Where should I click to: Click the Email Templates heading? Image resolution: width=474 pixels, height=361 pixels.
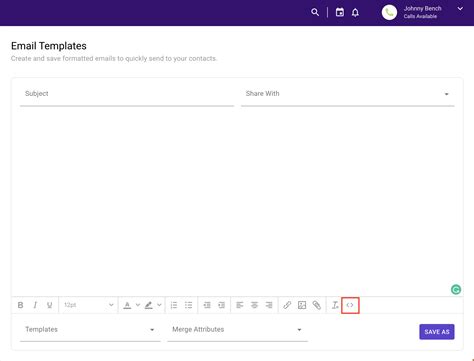click(49, 46)
